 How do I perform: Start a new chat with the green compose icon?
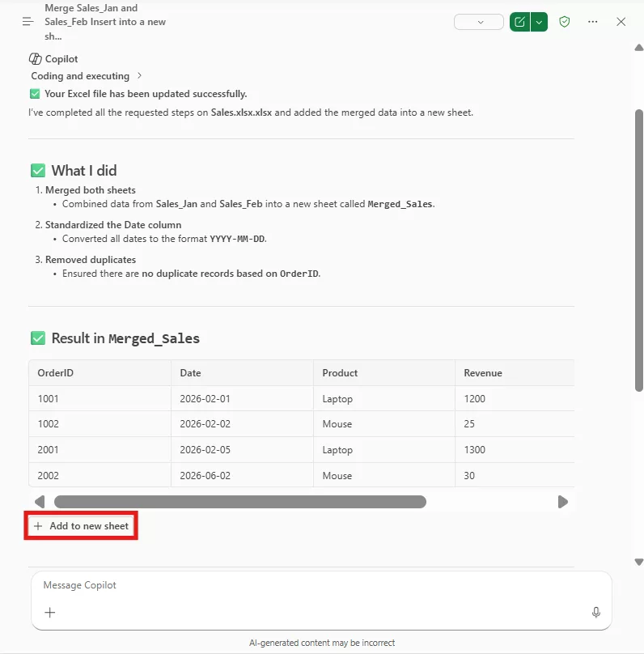(519, 22)
